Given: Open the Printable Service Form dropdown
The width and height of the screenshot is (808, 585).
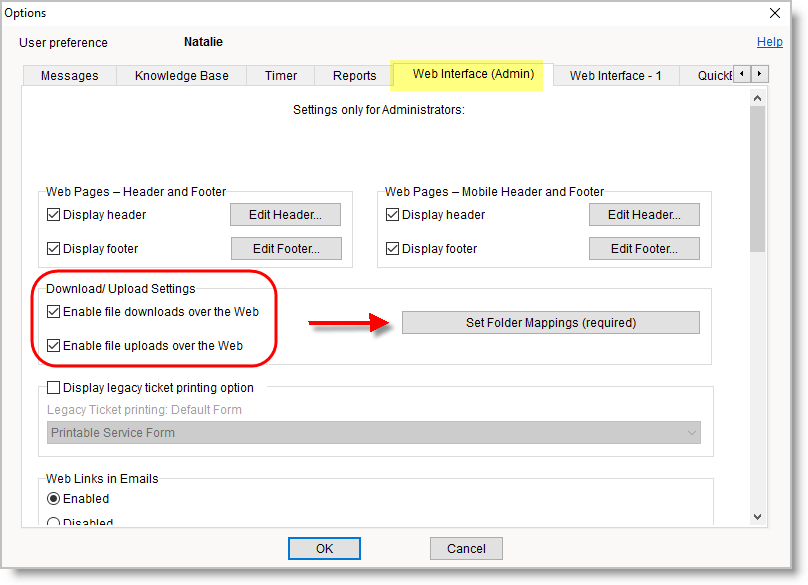Looking at the screenshot, I should coord(374,433).
